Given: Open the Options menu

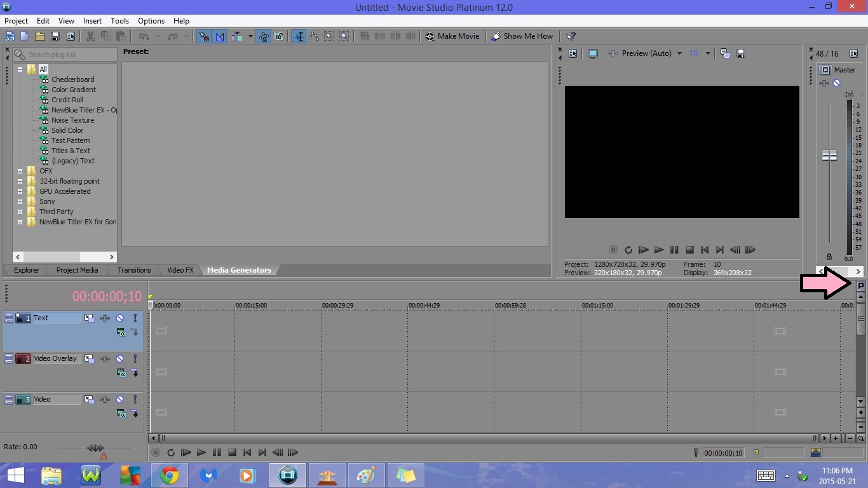Looking at the screenshot, I should pos(151,21).
